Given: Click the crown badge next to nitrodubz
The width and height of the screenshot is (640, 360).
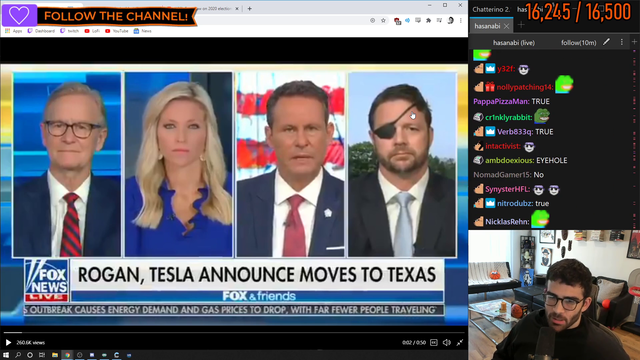Looking at the screenshot, I should pos(490,203).
